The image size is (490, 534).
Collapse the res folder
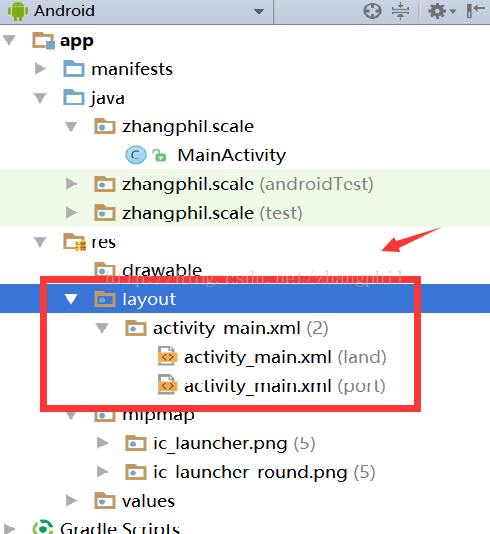pyautogui.click(x=40, y=242)
